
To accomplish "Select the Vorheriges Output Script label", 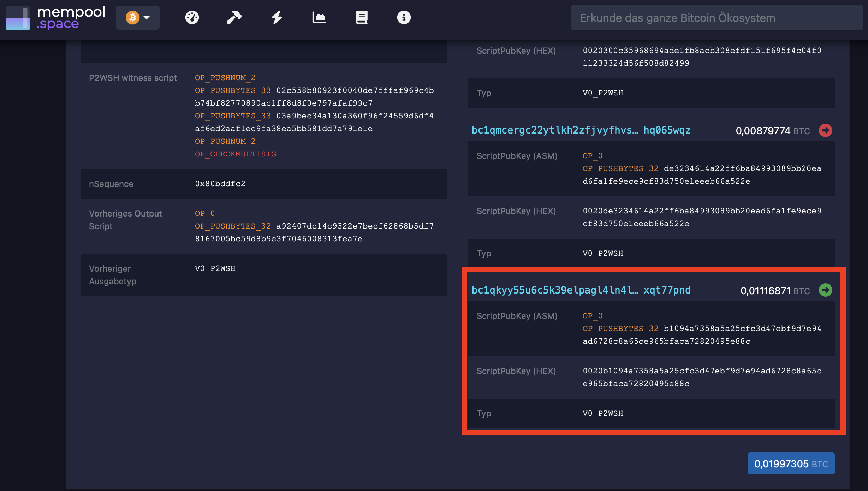I will [x=125, y=220].
